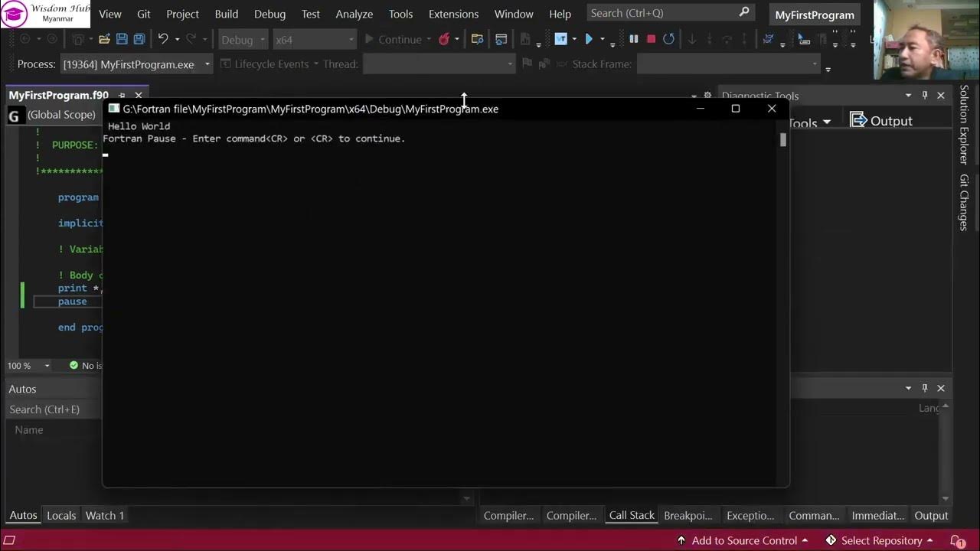Close the MyFirstProgram.f90 tab

(139, 95)
